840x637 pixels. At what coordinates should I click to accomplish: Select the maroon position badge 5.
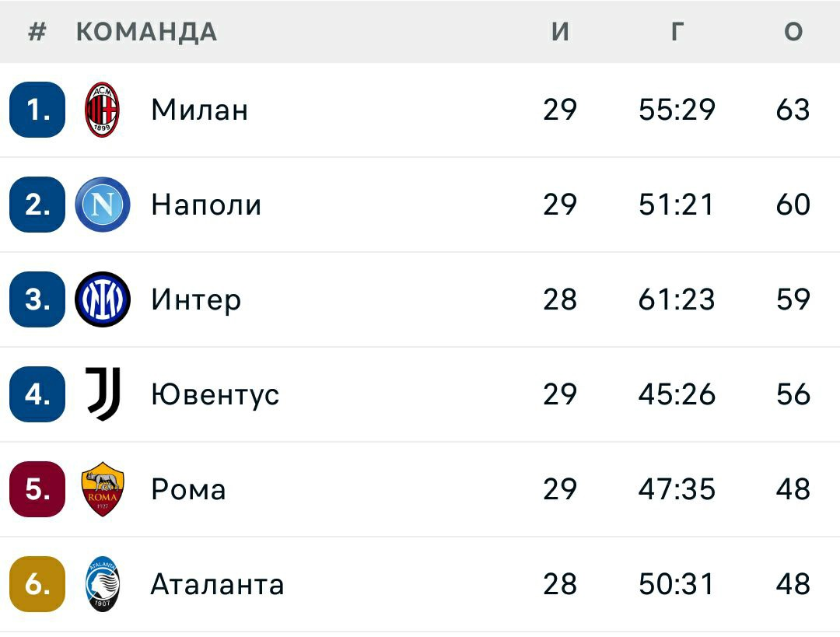pos(37,489)
